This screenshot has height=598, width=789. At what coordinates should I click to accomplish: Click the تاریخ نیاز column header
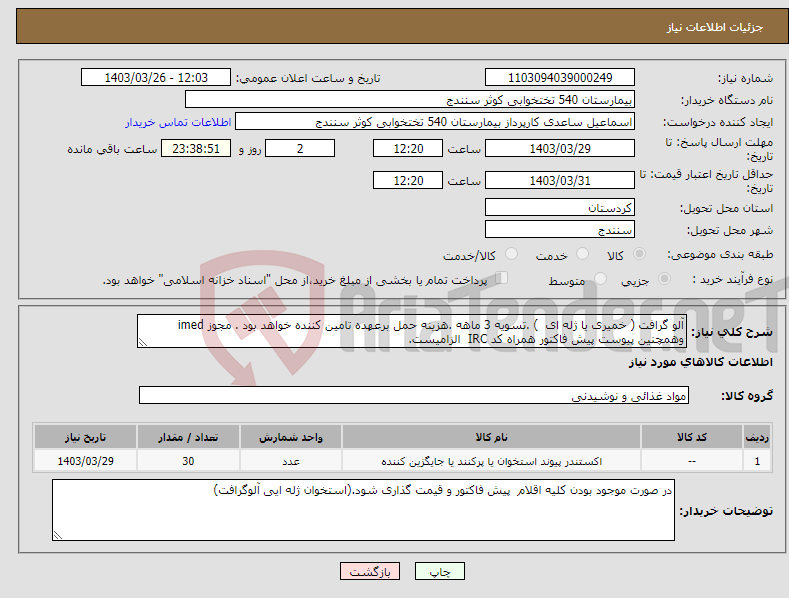pos(86,437)
